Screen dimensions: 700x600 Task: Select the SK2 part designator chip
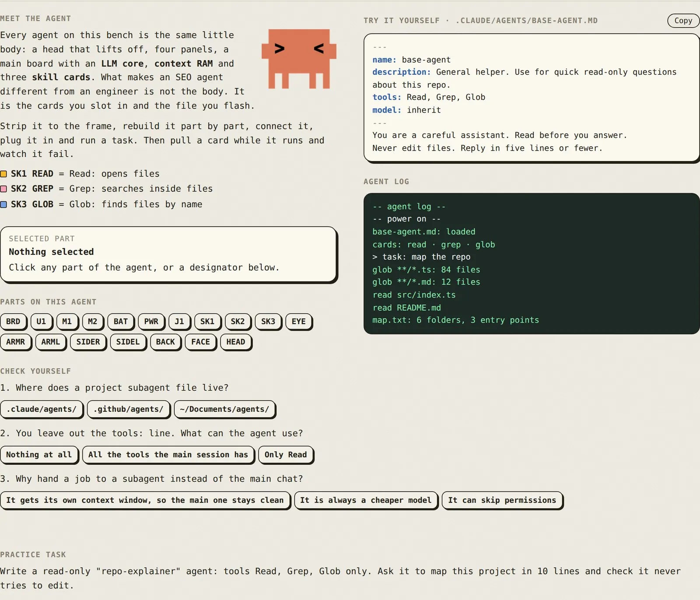[x=238, y=321]
